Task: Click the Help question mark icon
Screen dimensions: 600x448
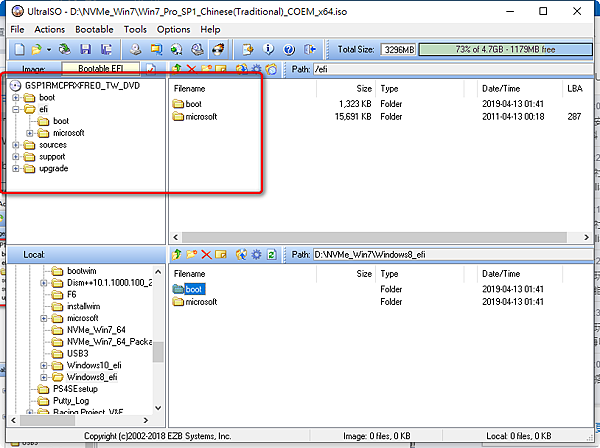Action: pyautogui.click(x=289, y=49)
